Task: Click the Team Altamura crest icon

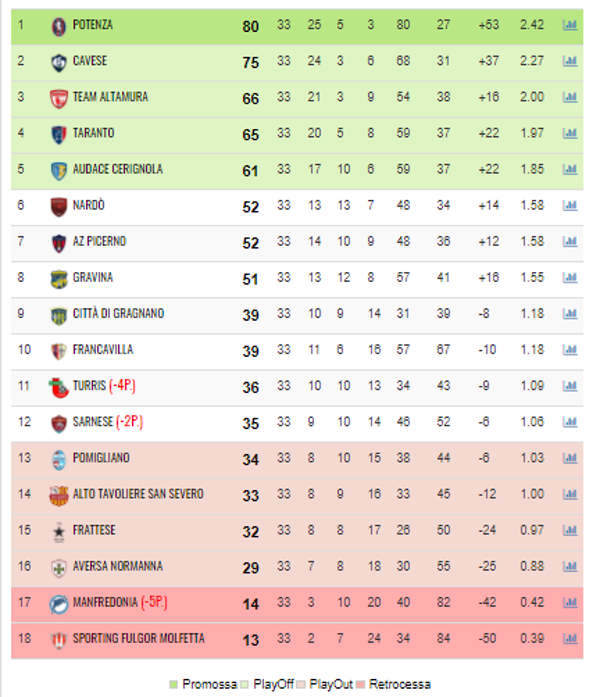Action: pos(58,98)
